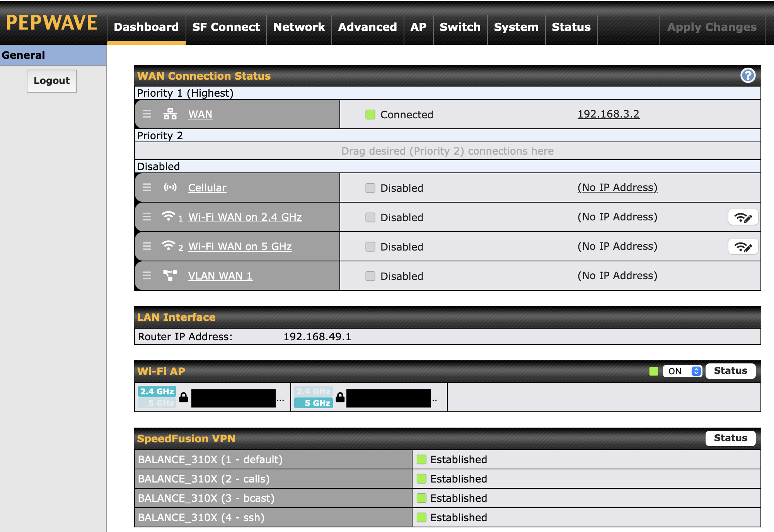
Task: Click the Cellular signal icon
Action: point(170,188)
